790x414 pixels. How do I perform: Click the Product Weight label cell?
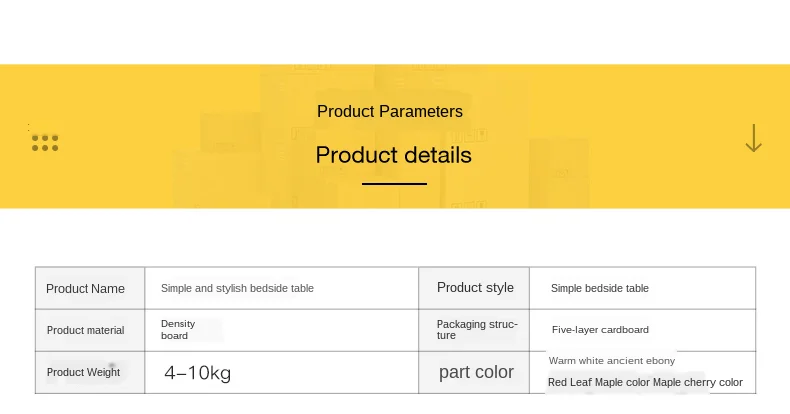click(x=90, y=373)
